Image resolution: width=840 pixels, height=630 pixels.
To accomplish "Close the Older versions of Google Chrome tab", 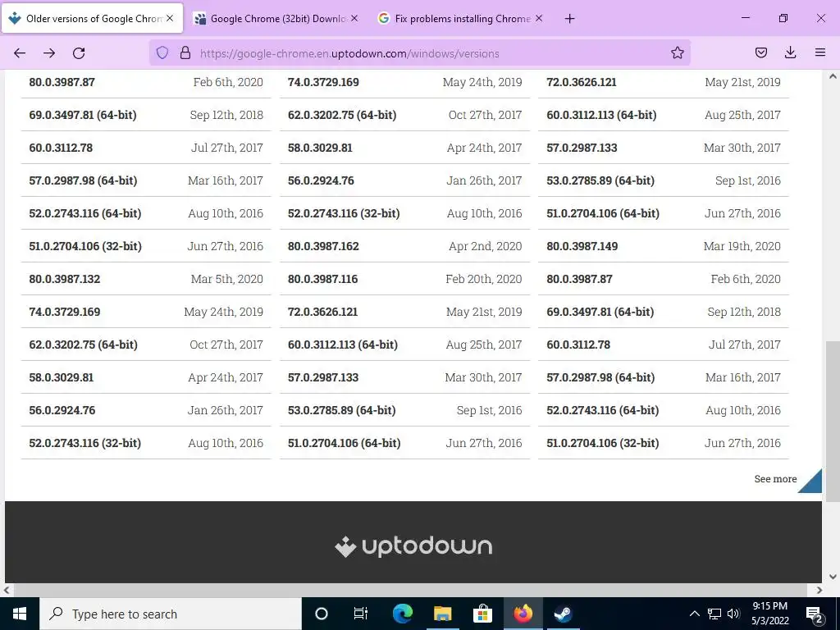I will coord(170,18).
